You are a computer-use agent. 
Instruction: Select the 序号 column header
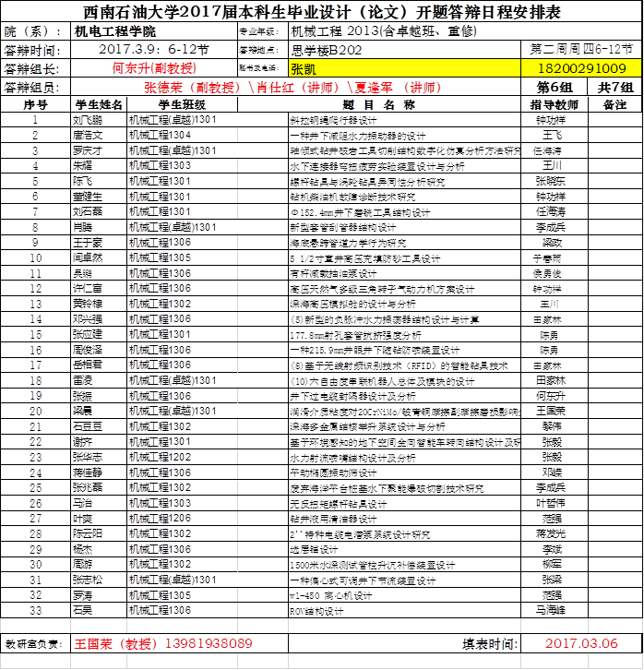click(x=35, y=104)
